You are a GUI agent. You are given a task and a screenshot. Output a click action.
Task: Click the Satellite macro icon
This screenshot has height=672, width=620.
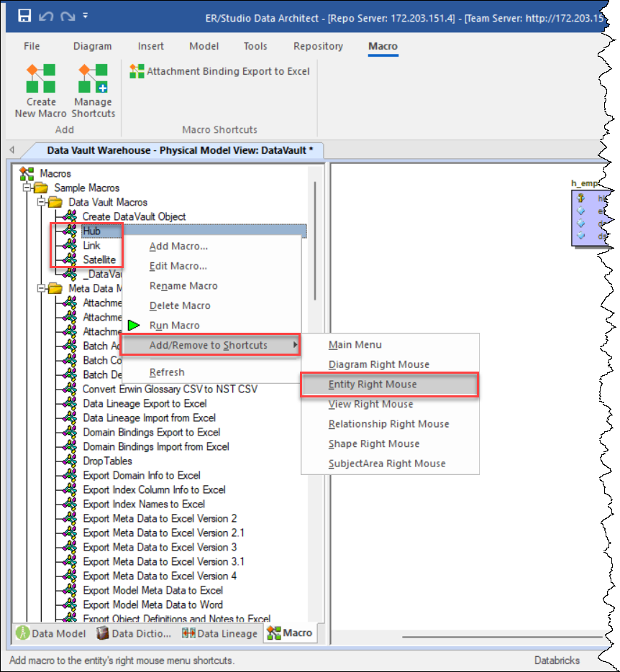tap(70, 259)
